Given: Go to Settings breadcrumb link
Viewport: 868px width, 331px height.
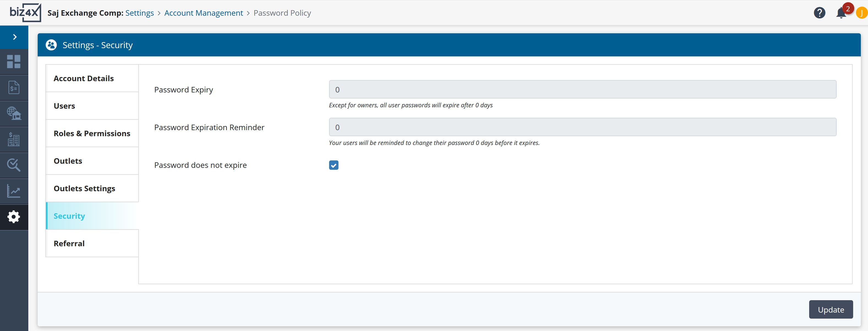Looking at the screenshot, I should (x=139, y=13).
